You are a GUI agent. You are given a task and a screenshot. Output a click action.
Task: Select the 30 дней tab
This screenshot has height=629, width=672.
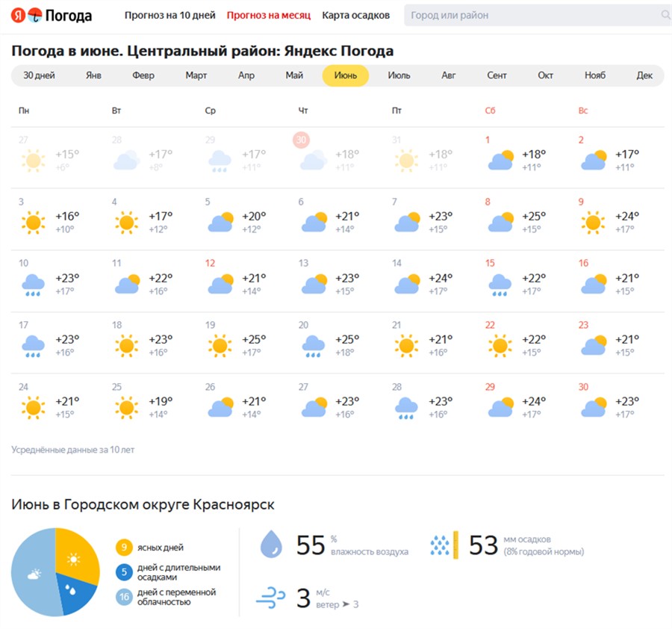(39, 75)
